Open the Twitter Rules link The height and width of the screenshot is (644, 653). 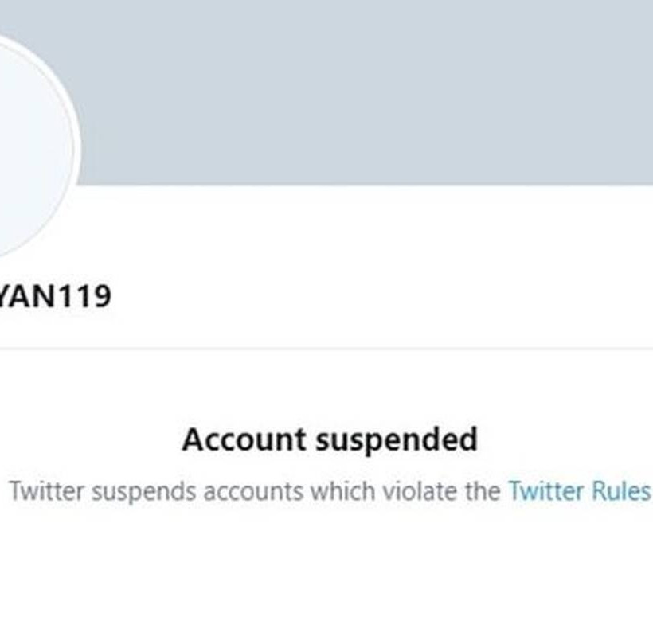(x=579, y=491)
